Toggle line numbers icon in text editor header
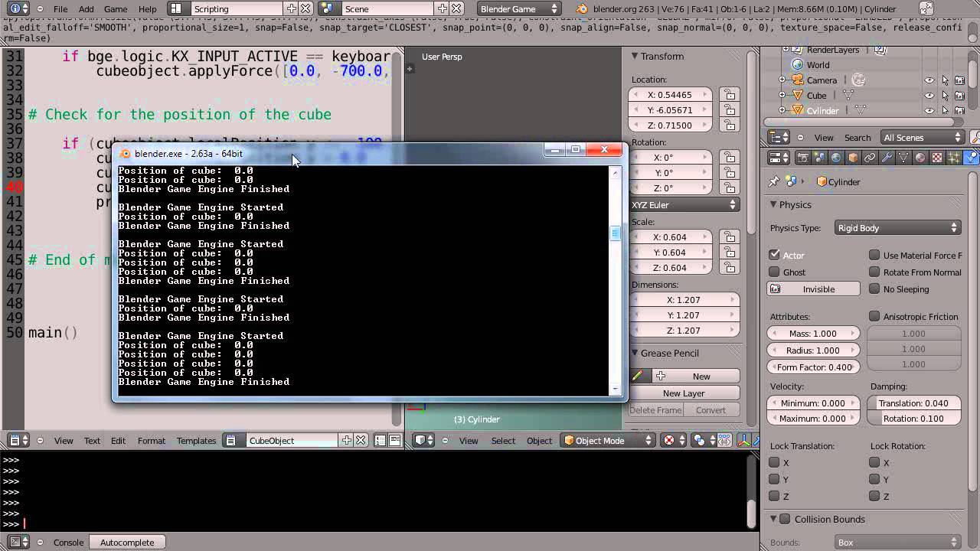980x551 pixels. [381, 440]
